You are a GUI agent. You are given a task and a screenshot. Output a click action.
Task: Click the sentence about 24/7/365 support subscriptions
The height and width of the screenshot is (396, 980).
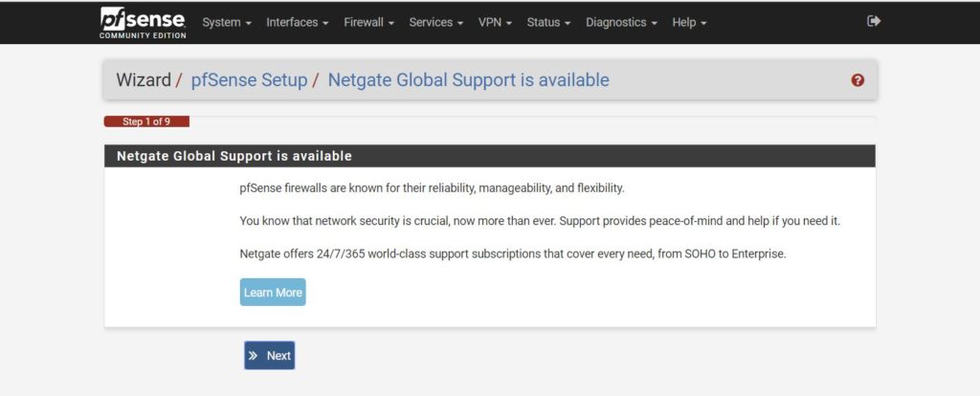point(513,254)
